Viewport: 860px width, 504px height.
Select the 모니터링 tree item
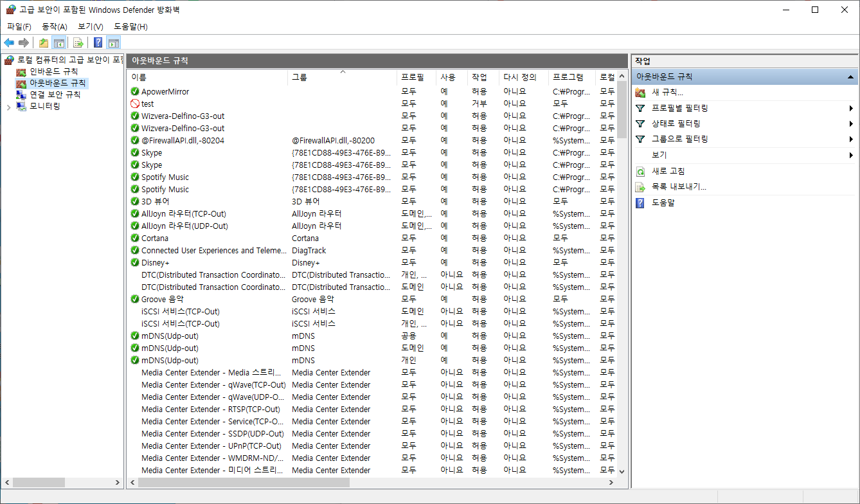pos(45,106)
